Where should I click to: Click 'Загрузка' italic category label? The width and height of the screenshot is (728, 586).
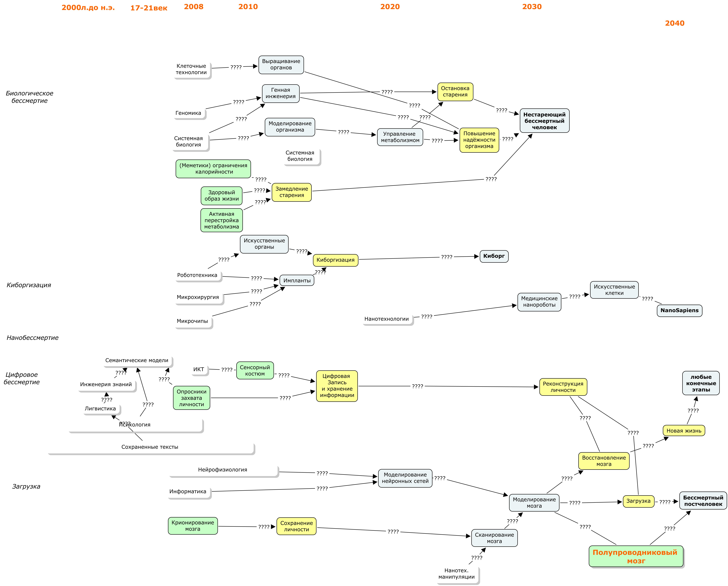26,487
